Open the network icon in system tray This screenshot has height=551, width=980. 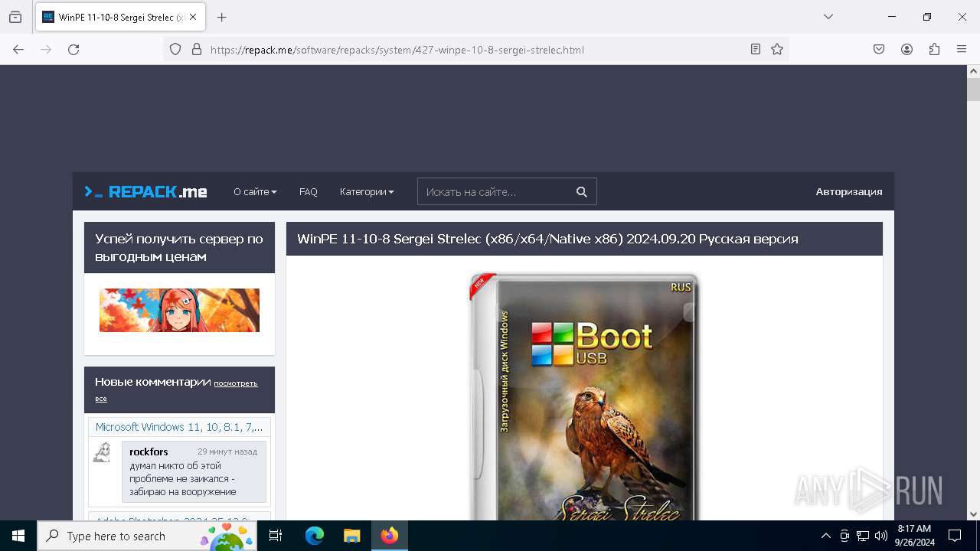tap(863, 536)
